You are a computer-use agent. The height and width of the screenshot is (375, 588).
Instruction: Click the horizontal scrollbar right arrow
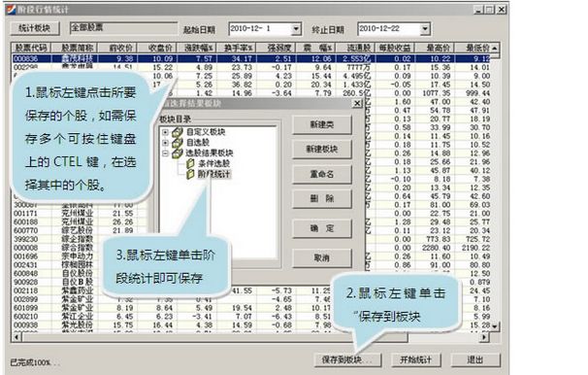pos(484,337)
